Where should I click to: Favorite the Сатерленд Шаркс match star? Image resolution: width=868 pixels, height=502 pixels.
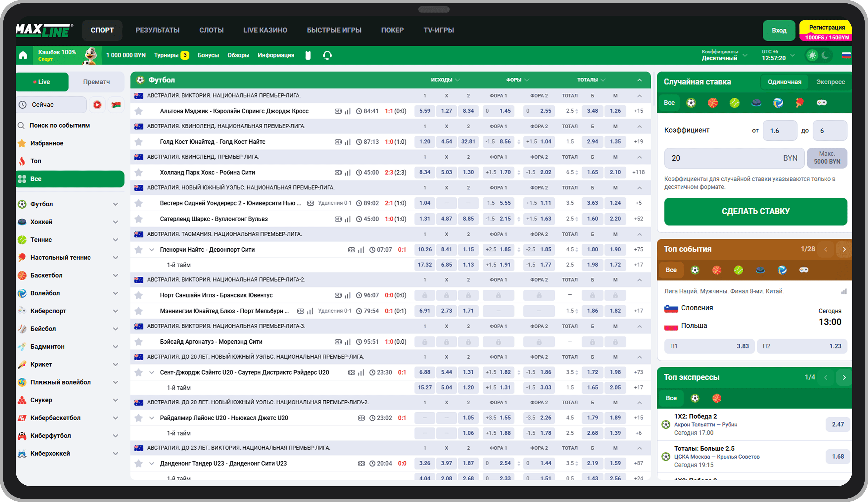pyautogui.click(x=139, y=219)
